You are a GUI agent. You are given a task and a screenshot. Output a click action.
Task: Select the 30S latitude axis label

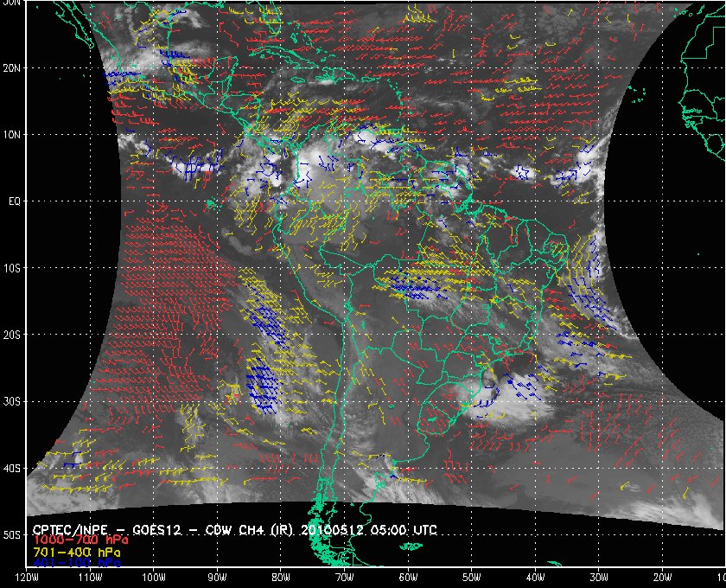point(13,401)
